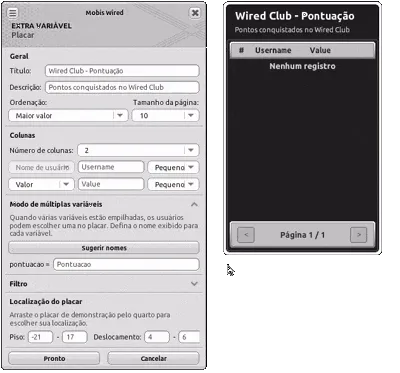Open the Ordenação dropdown showing Maior valor

point(68,116)
